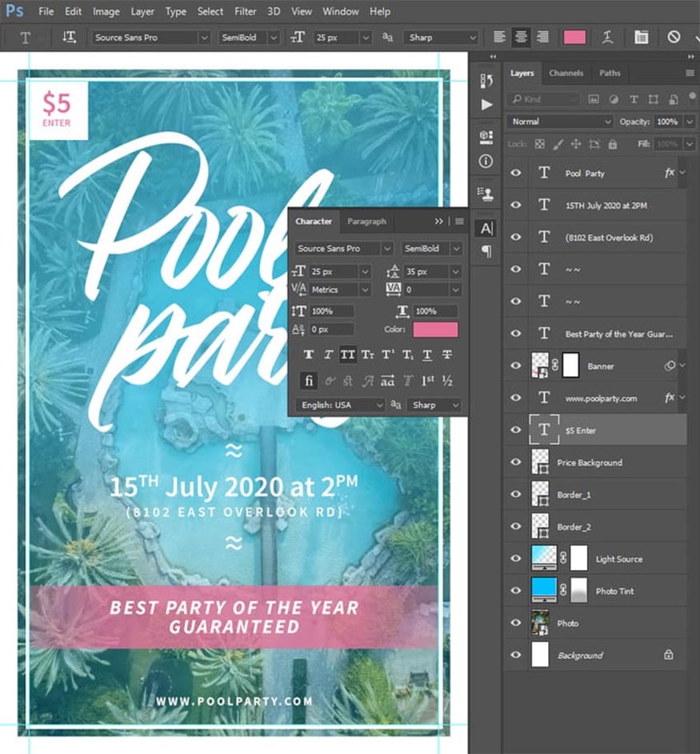Click the vertical scale 100% input field
The width and height of the screenshot is (700, 754).
point(331,311)
